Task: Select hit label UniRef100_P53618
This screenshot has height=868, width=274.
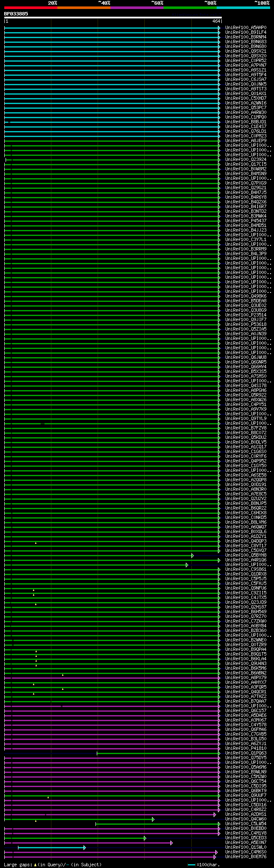Action: (x=246, y=325)
